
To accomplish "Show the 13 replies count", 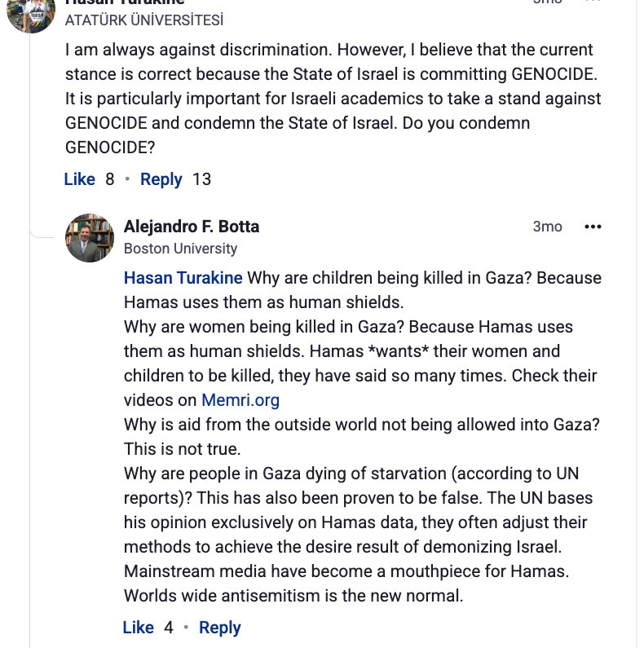I will click(201, 179).
